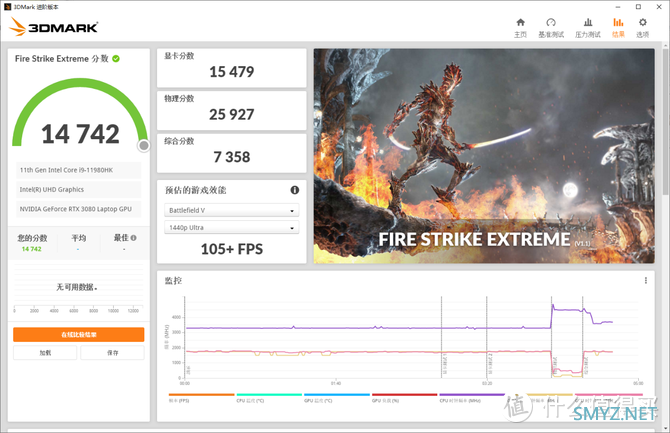
Task: Maximize the 3DMark window
Action: click(x=638, y=7)
